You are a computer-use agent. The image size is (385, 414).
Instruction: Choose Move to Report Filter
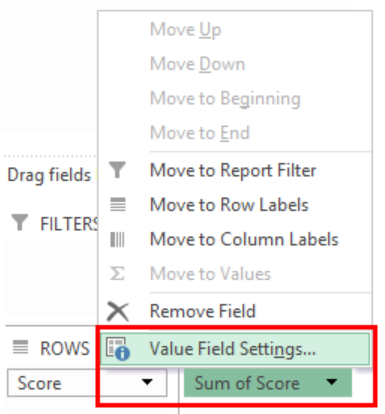pos(235,170)
